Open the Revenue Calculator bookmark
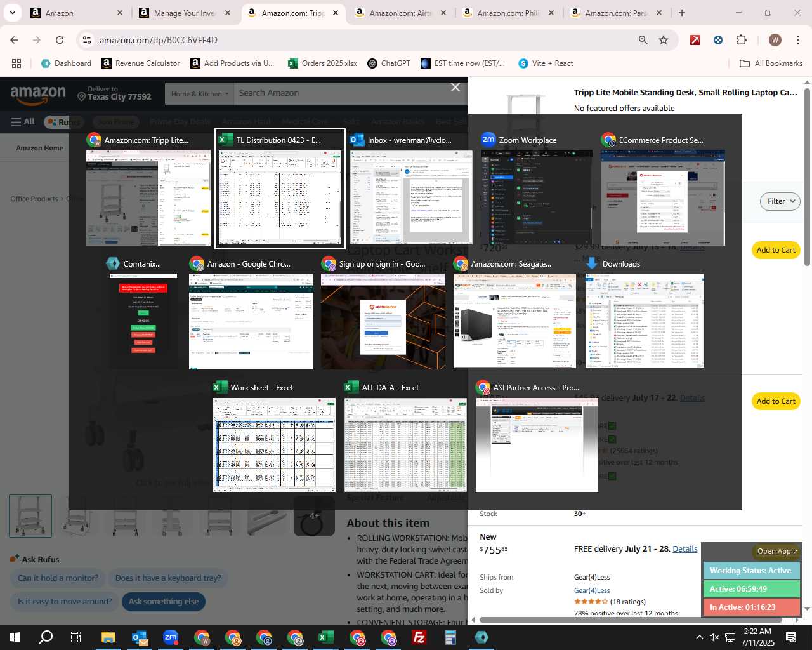This screenshot has height=650, width=812. click(x=141, y=63)
